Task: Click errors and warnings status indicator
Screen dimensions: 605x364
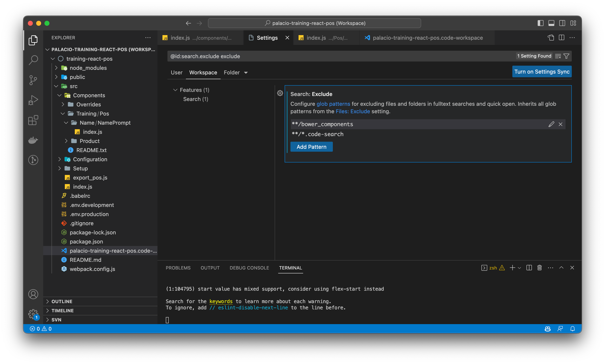Action: (x=41, y=329)
